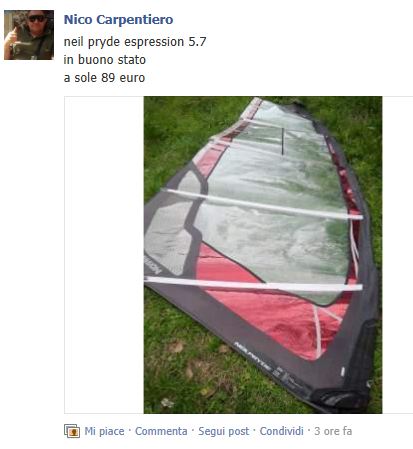413x449 pixels.
Task: Click the 'a sole 89 euro' price text
Action: point(104,78)
